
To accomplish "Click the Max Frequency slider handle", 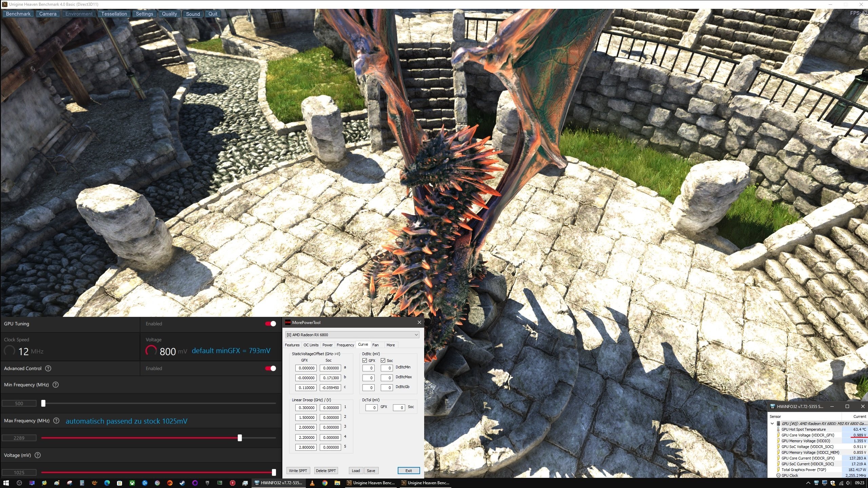I will click(x=240, y=438).
